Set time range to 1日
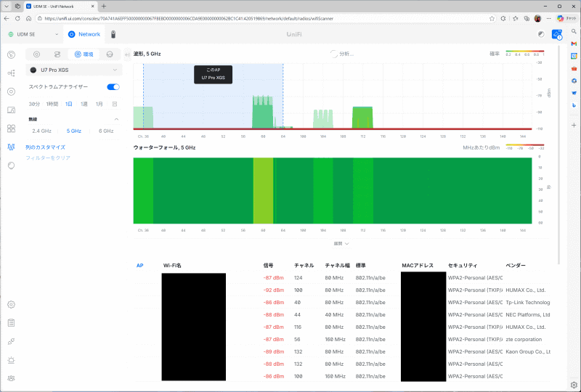581x392 pixels. coord(68,104)
